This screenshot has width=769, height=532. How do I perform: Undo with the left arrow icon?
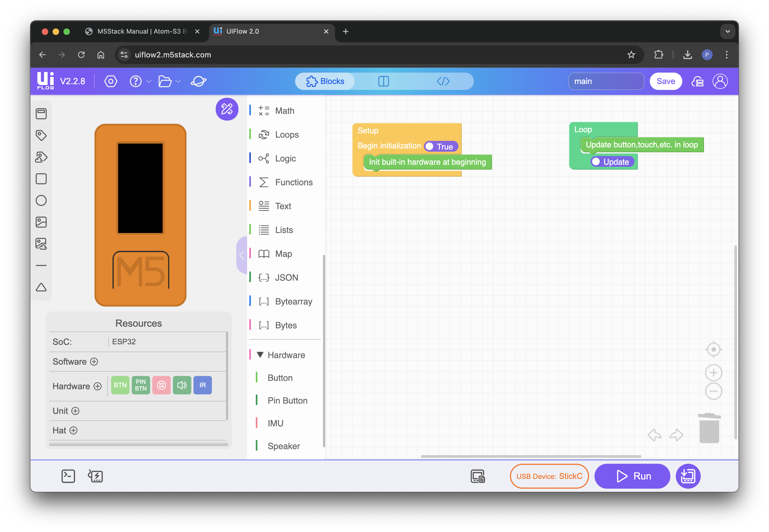(x=654, y=435)
